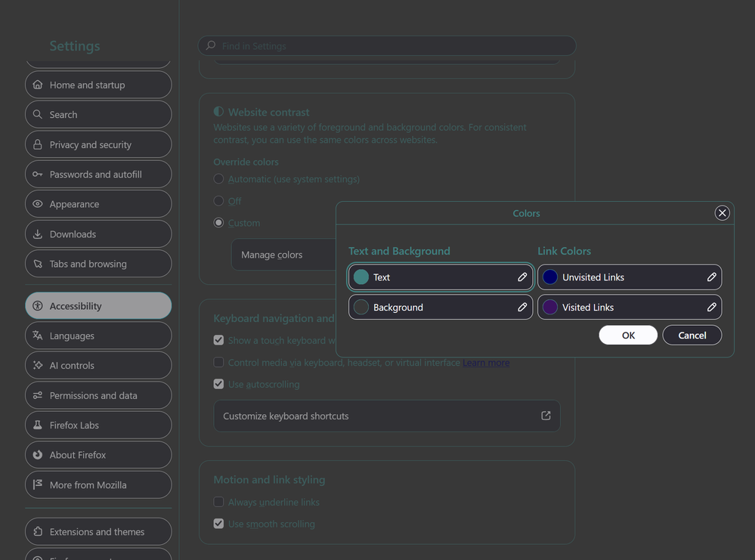Viewport: 755px width, 560px height.
Task: Open the Permissions and data category
Action: [98, 395]
